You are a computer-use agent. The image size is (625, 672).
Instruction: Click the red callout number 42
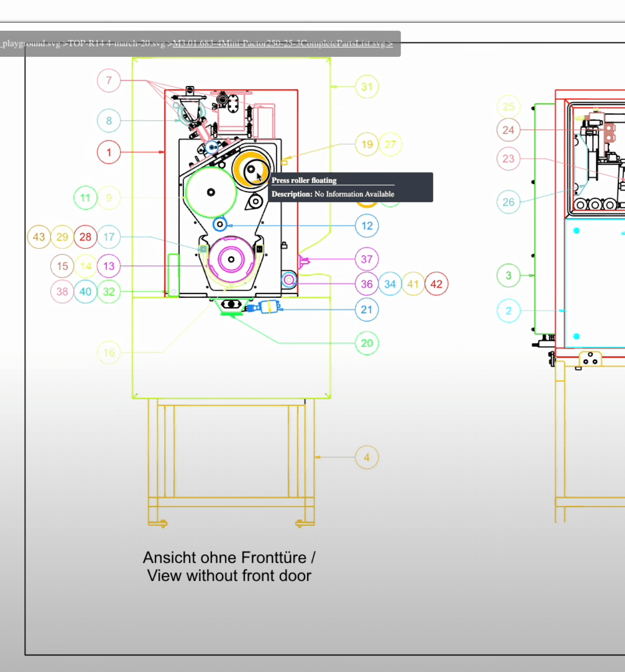point(437,284)
